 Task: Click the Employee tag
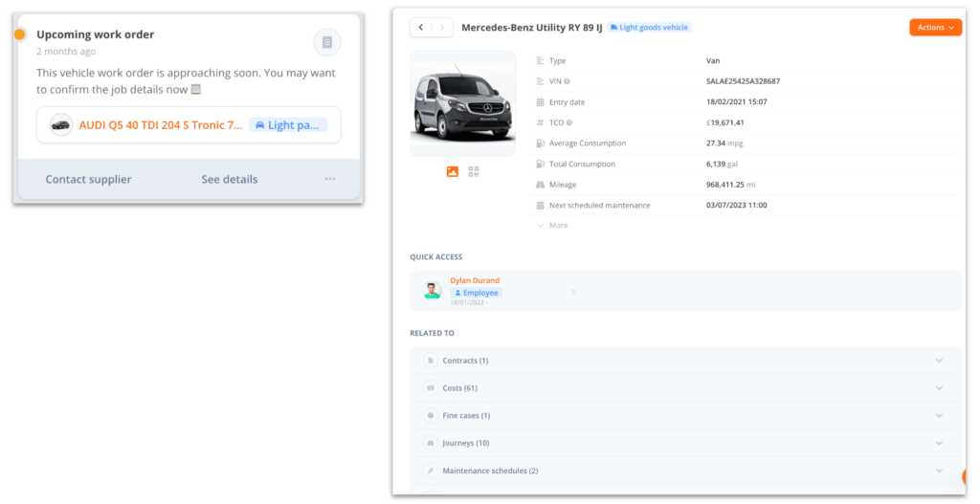477,293
